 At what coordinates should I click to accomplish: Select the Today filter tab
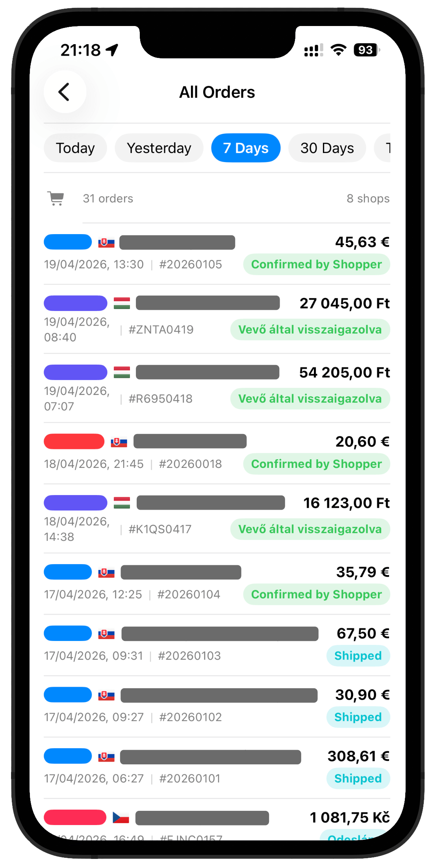(x=75, y=148)
